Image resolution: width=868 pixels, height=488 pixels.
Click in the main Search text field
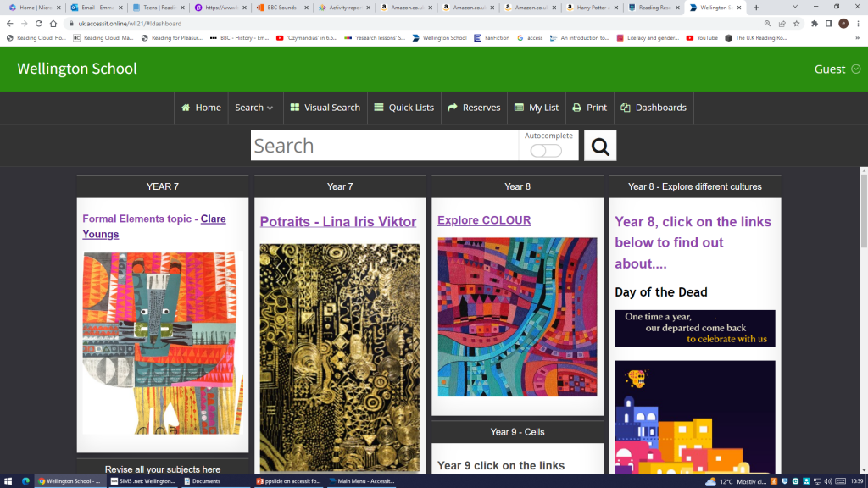[x=385, y=146]
